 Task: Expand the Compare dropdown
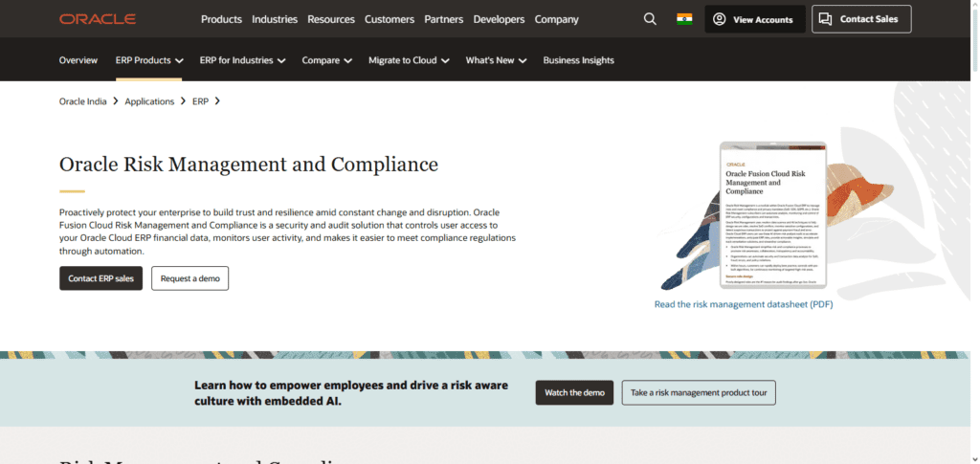[327, 60]
